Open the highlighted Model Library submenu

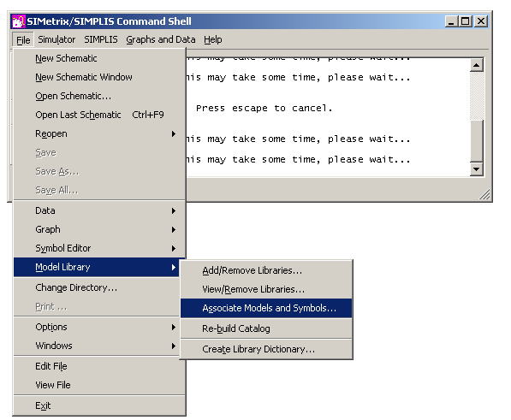(97, 267)
